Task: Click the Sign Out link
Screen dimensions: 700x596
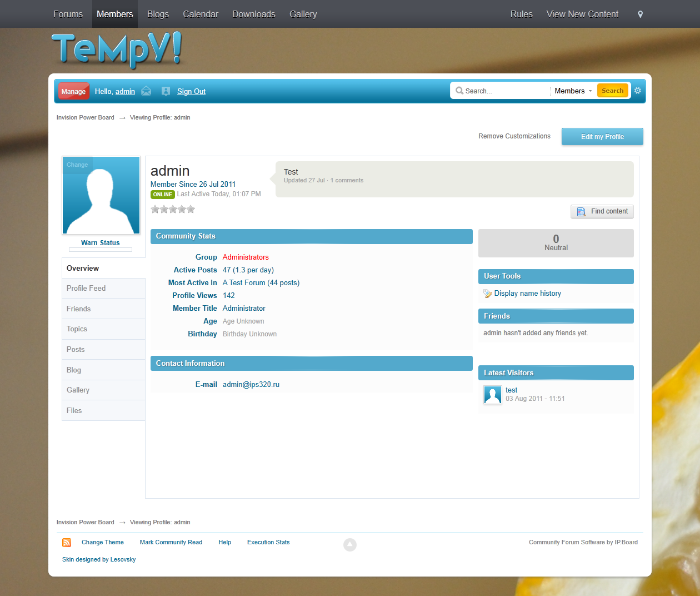Action: [x=191, y=92]
